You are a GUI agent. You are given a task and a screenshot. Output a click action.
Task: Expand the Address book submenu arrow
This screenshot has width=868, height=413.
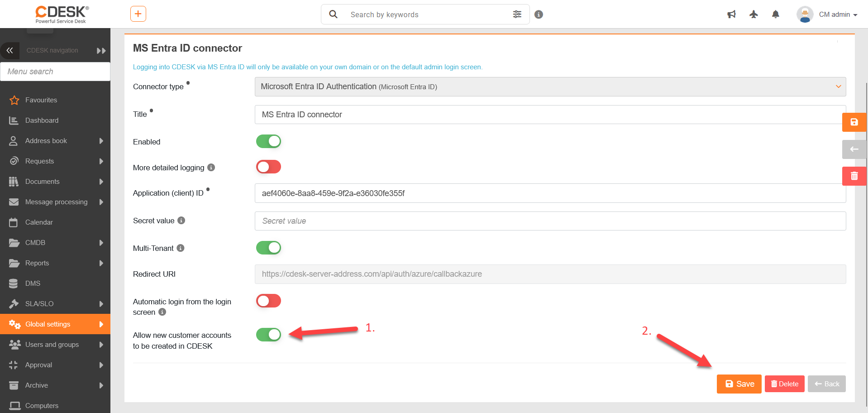point(101,141)
